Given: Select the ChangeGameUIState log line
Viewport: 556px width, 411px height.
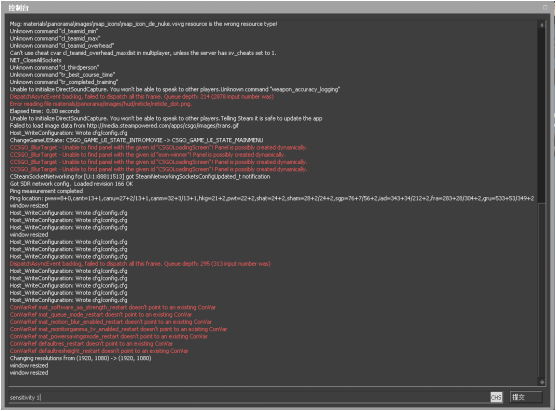Looking at the screenshot, I should (x=136, y=140).
